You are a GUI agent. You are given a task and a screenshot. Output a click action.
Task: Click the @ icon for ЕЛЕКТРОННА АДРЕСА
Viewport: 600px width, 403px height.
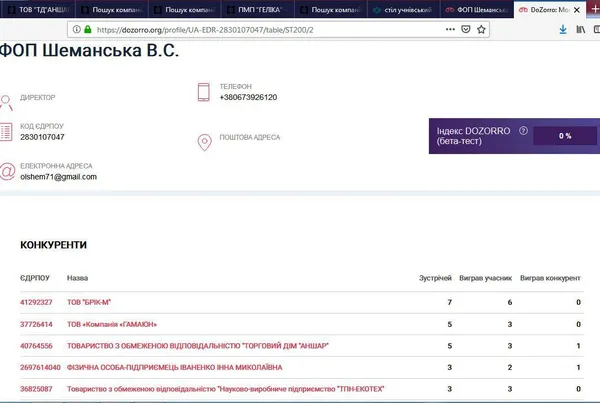point(7,171)
